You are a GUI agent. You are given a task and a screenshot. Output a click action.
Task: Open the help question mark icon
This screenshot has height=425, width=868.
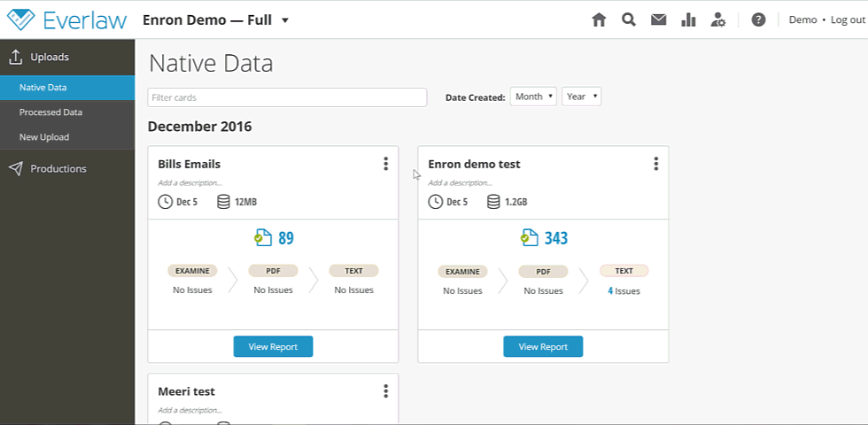758,19
